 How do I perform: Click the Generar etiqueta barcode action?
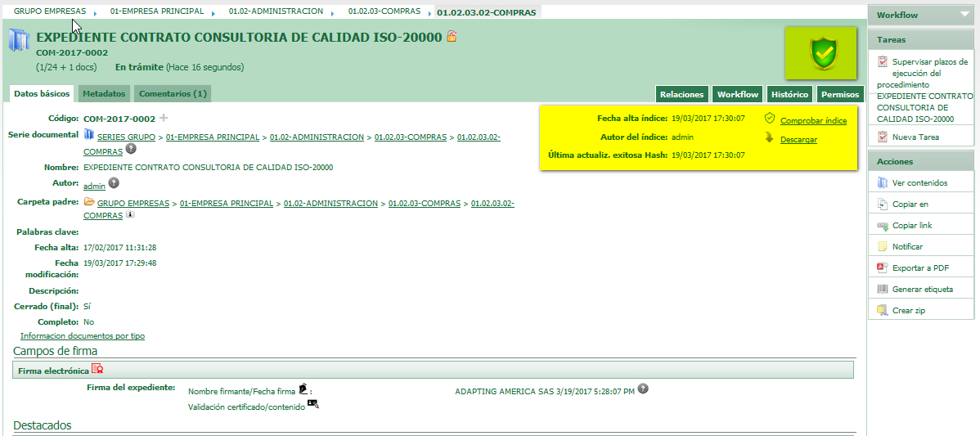coord(924,289)
